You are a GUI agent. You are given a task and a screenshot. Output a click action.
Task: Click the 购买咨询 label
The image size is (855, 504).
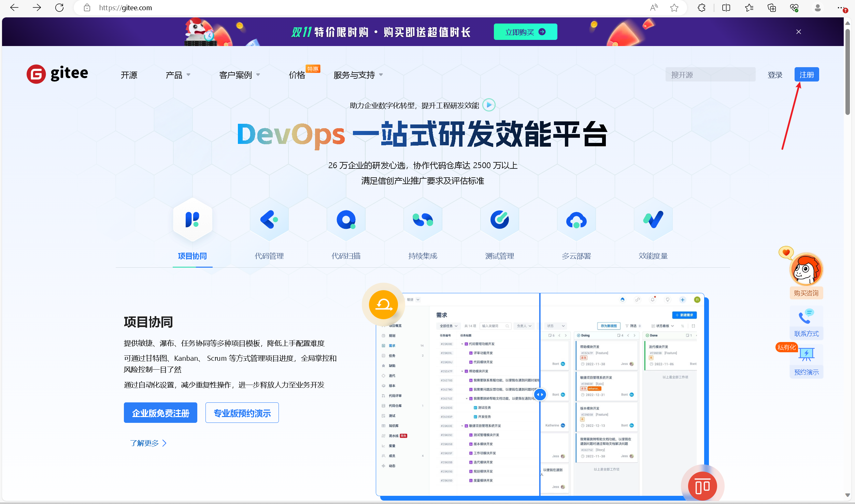(806, 293)
